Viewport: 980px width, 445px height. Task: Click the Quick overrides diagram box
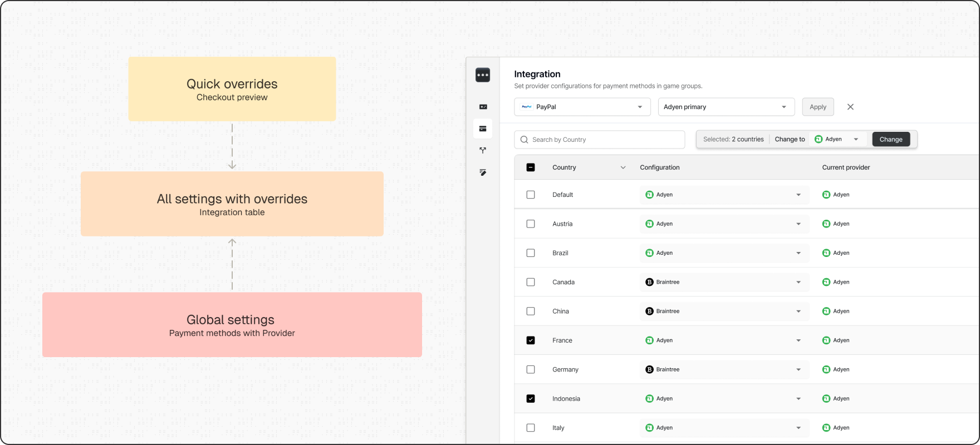232,89
